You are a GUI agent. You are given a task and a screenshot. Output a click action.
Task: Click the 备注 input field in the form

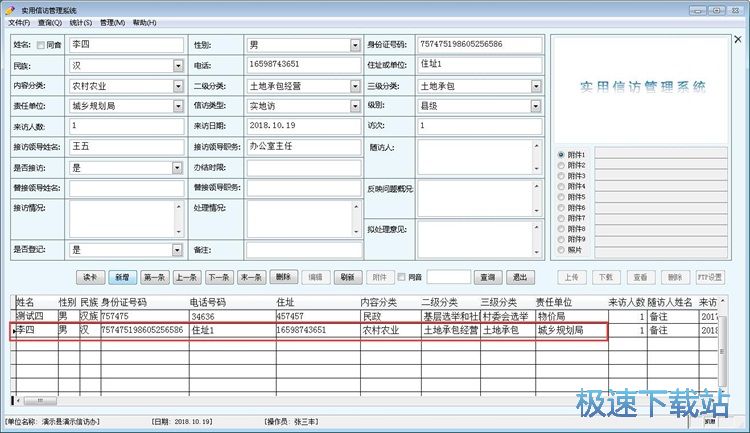coord(304,250)
